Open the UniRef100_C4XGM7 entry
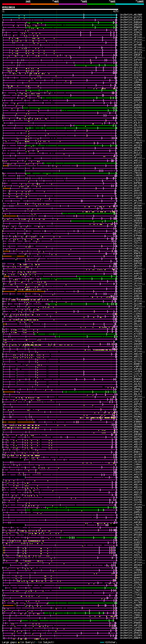 131,213
